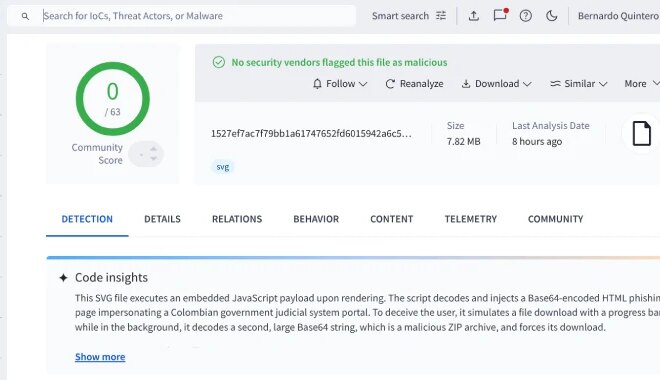The height and width of the screenshot is (380, 660).
Task: Open Bernardo Quintero account menu
Action: pyautogui.click(x=618, y=16)
